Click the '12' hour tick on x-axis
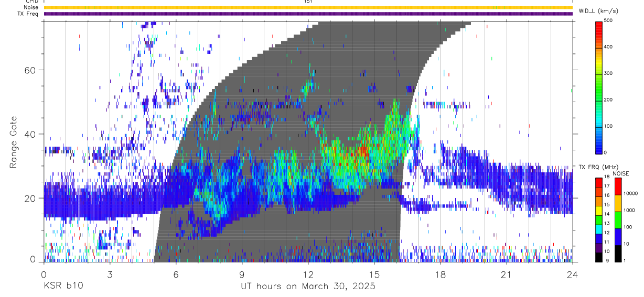644x297 pixels. [x=308, y=274]
